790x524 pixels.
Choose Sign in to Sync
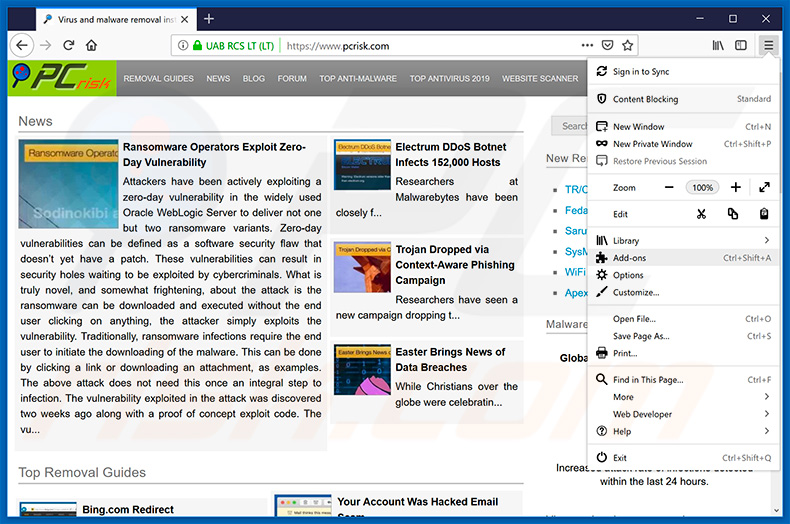click(x=683, y=72)
